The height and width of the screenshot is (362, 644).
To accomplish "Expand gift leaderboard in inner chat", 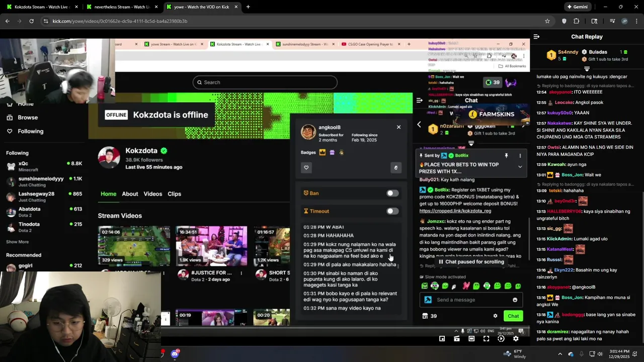I will pos(471,143).
